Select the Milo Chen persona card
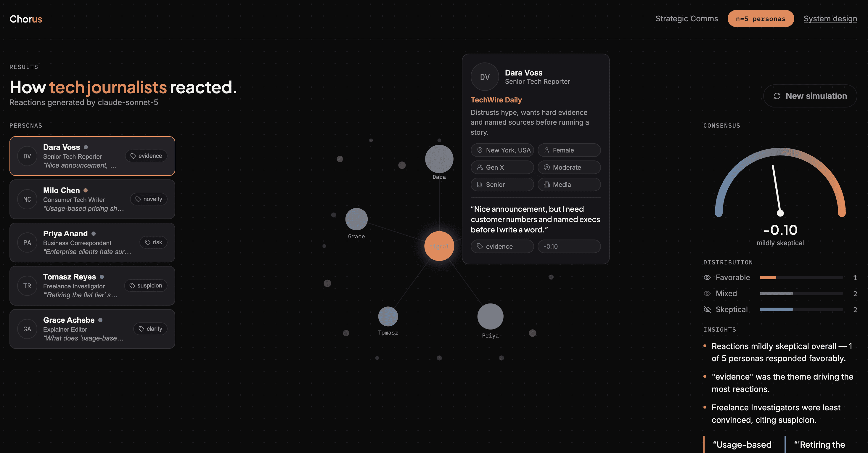 tap(92, 199)
